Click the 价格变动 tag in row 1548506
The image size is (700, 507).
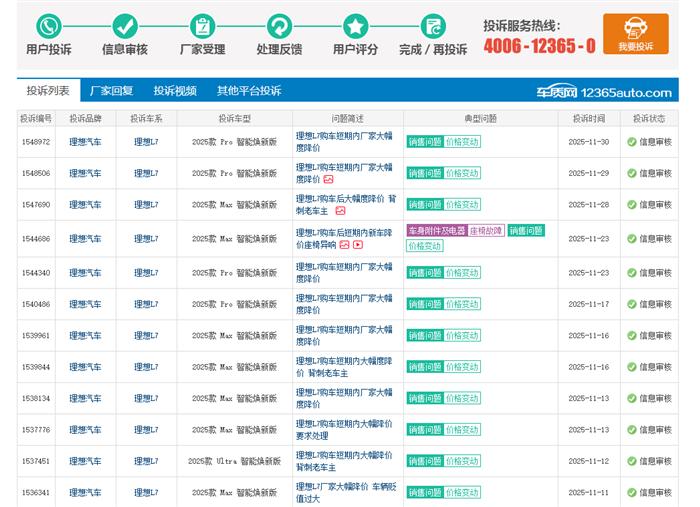point(462,173)
